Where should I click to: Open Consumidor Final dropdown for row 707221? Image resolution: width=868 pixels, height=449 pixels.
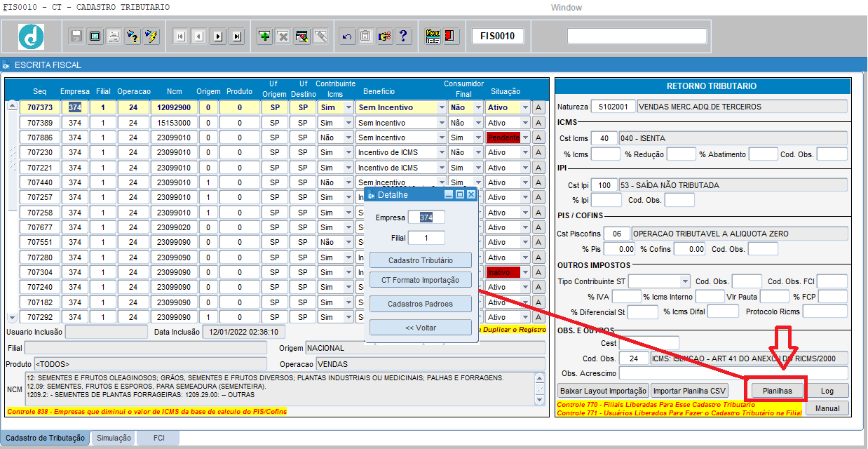478,168
